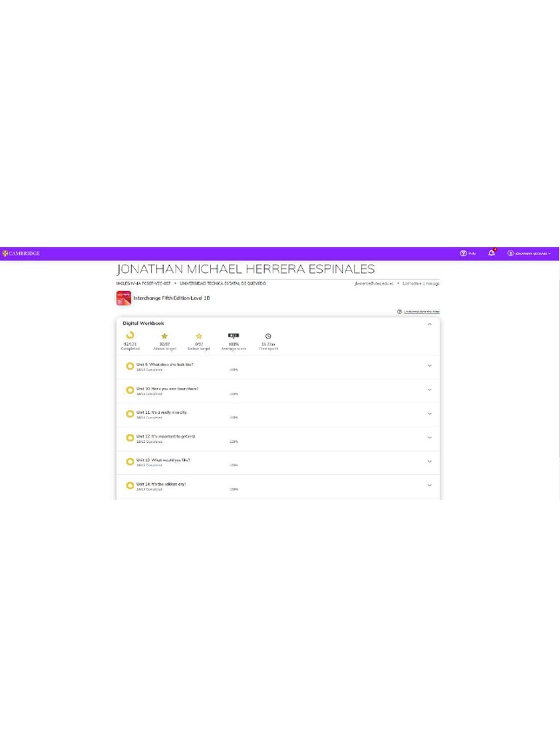Click the Interchange Fifth Edition Level 1B title

click(171, 298)
